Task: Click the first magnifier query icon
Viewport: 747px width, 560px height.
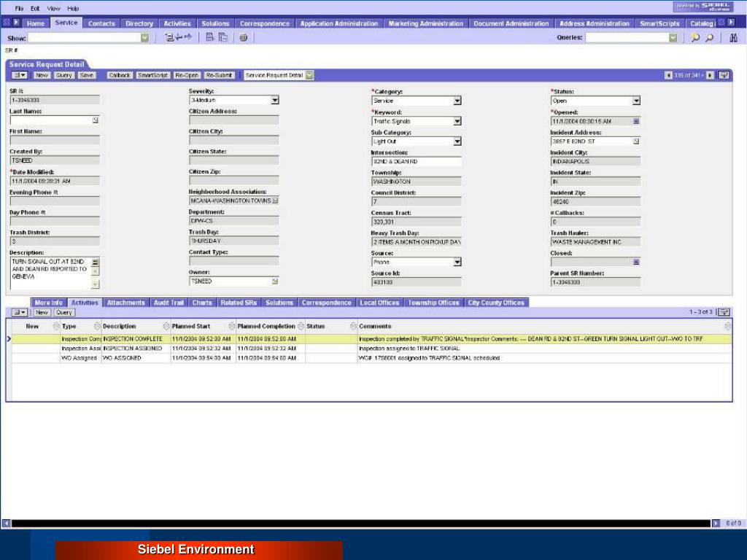Action: tap(695, 38)
